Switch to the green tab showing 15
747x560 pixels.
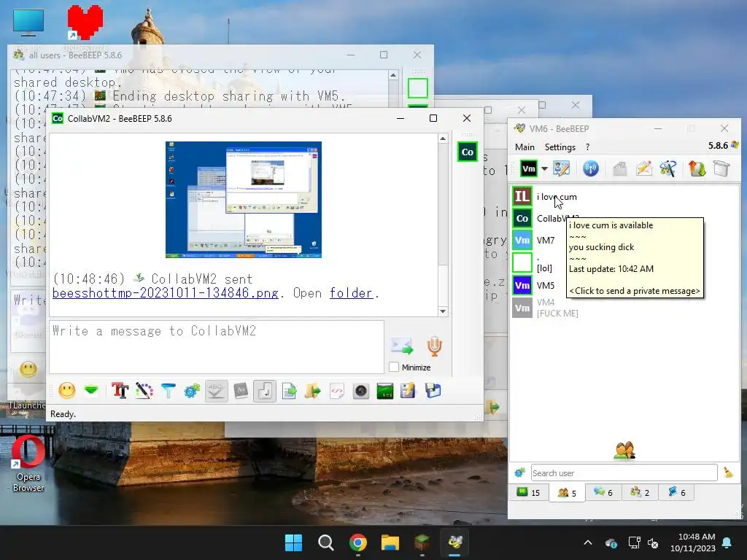528,492
